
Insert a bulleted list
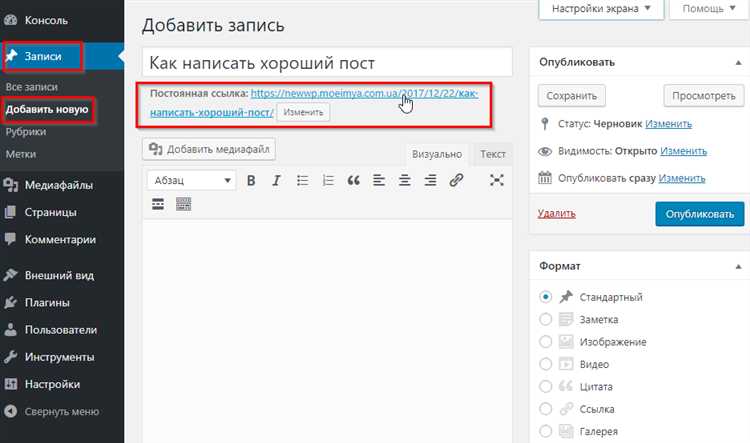pos(302,180)
